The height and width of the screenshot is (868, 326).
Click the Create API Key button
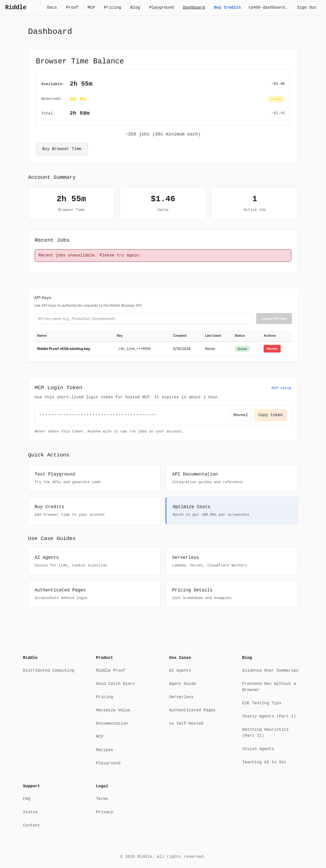tap(274, 318)
